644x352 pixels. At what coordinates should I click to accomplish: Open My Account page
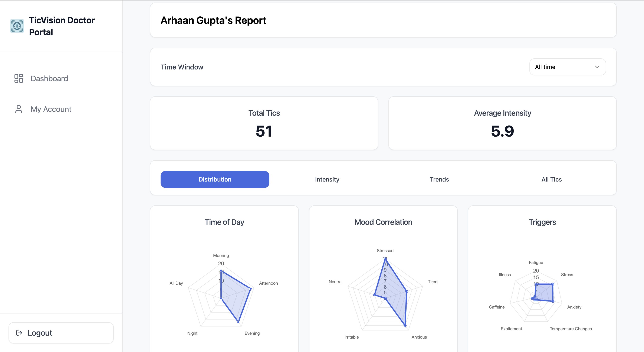pos(51,109)
